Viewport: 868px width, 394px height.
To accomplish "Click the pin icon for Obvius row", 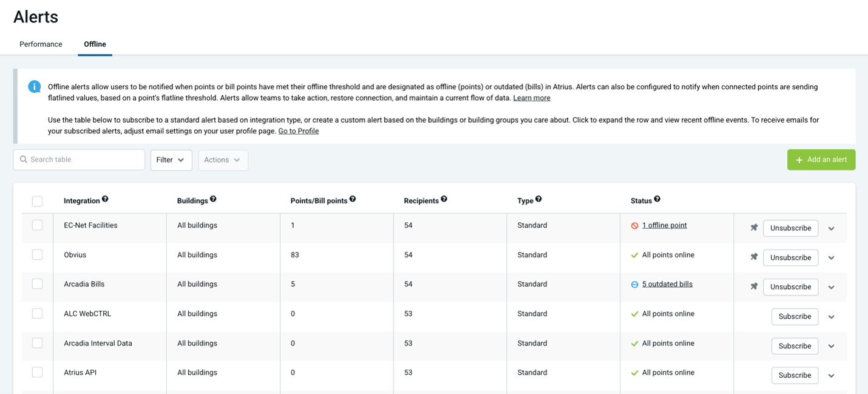I will click(754, 257).
